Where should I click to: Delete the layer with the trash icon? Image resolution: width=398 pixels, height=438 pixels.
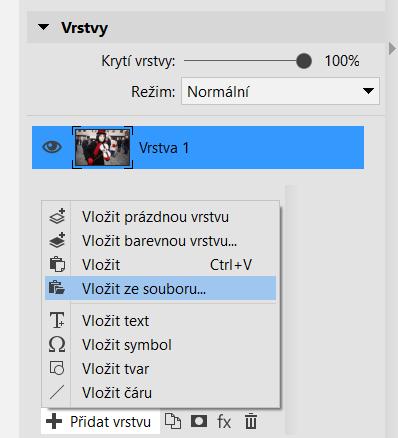tap(251, 422)
